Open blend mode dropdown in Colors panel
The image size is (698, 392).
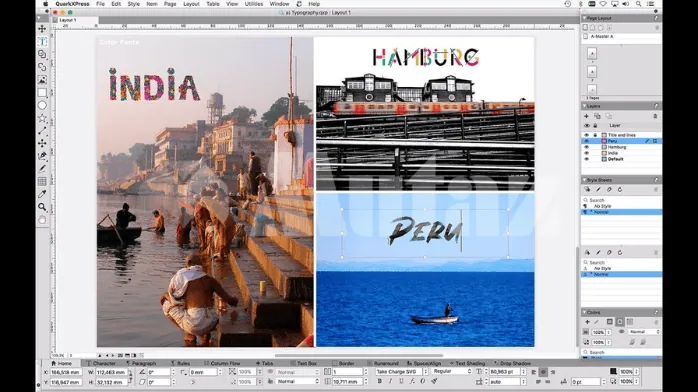tap(644, 332)
